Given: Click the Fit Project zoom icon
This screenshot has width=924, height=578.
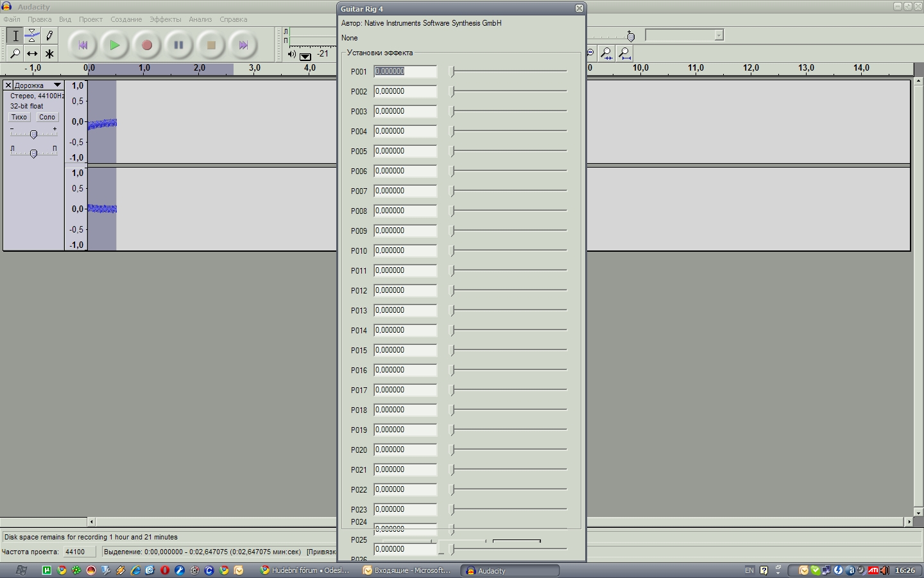Looking at the screenshot, I should coord(624,53).
